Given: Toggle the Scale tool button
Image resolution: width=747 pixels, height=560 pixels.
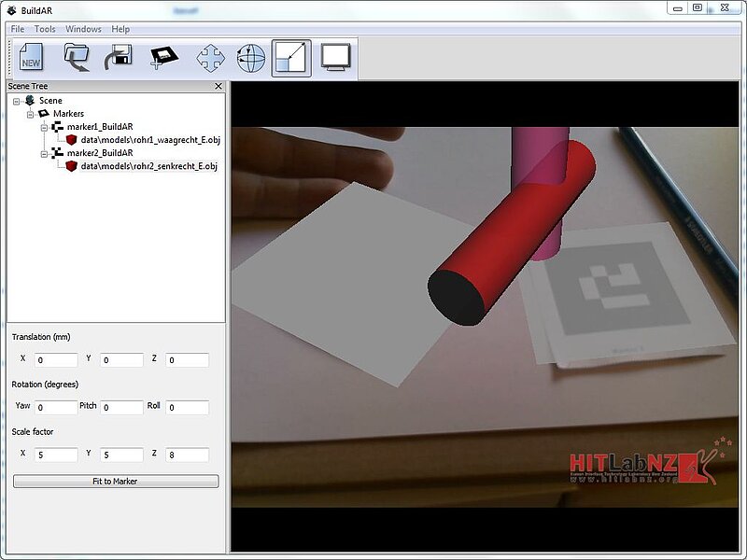Looking at the screenshot, I should [291, 58].
